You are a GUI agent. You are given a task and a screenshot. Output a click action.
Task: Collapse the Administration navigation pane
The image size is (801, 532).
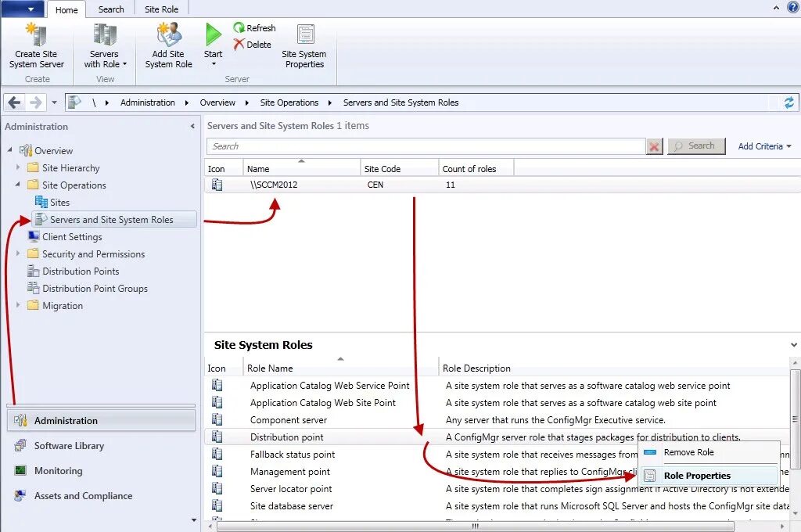click(x=192, y=126)
